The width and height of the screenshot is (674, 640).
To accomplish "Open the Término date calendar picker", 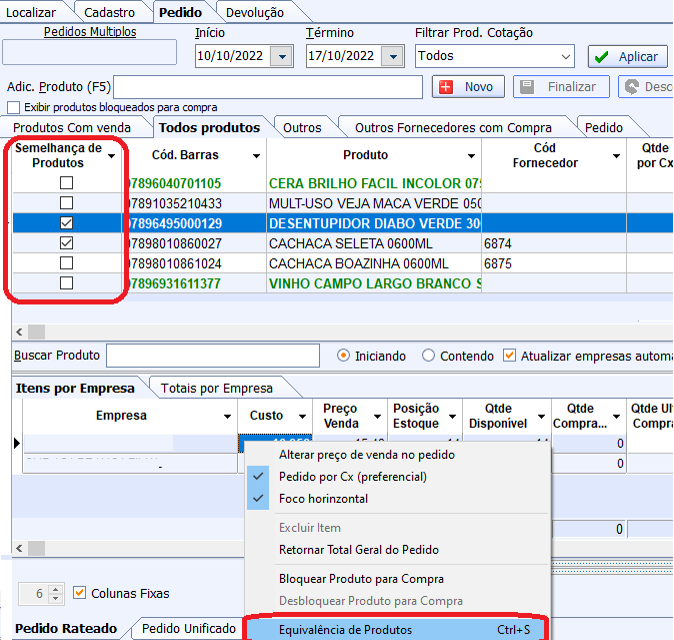I will (391, 56).
